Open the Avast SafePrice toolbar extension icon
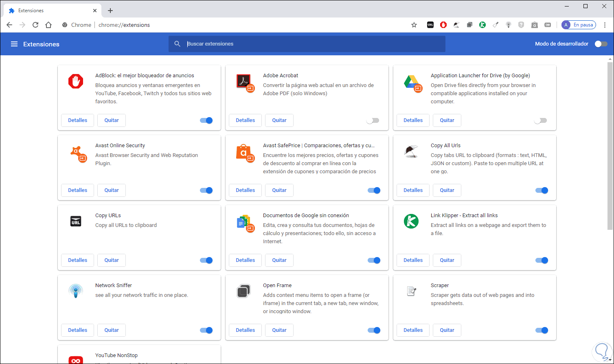614x364 pixels. click(535, 25)
